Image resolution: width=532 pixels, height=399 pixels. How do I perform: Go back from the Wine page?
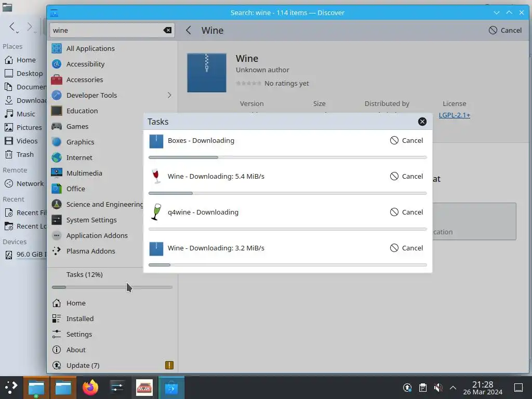coord(189,30)
